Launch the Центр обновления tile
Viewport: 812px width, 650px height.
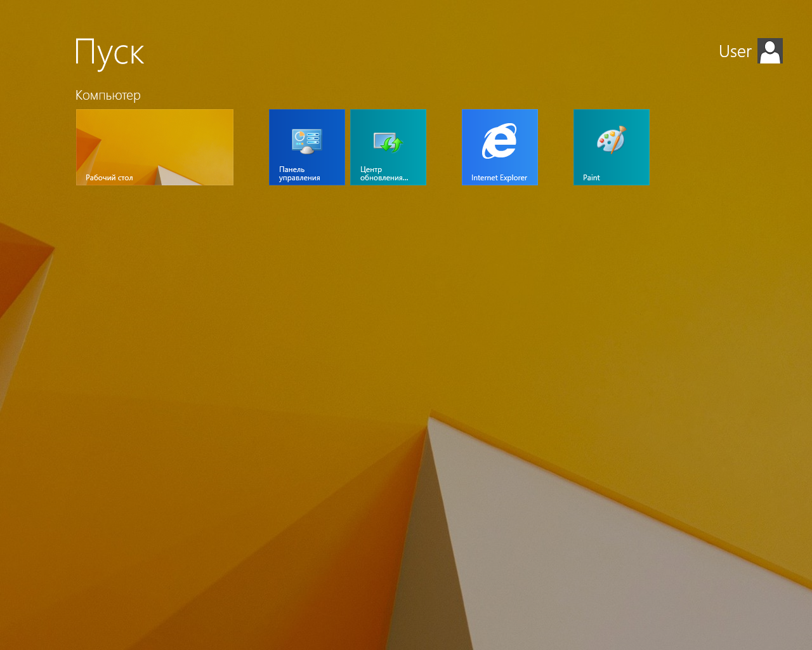click(388, 147)
